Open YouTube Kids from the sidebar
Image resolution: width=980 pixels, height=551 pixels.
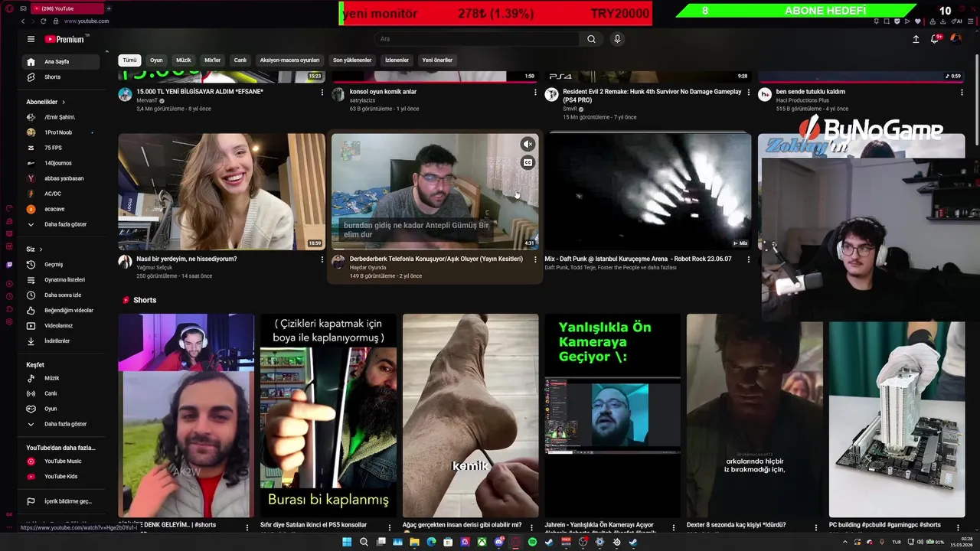pyautogui.click(x=61, y=477)
